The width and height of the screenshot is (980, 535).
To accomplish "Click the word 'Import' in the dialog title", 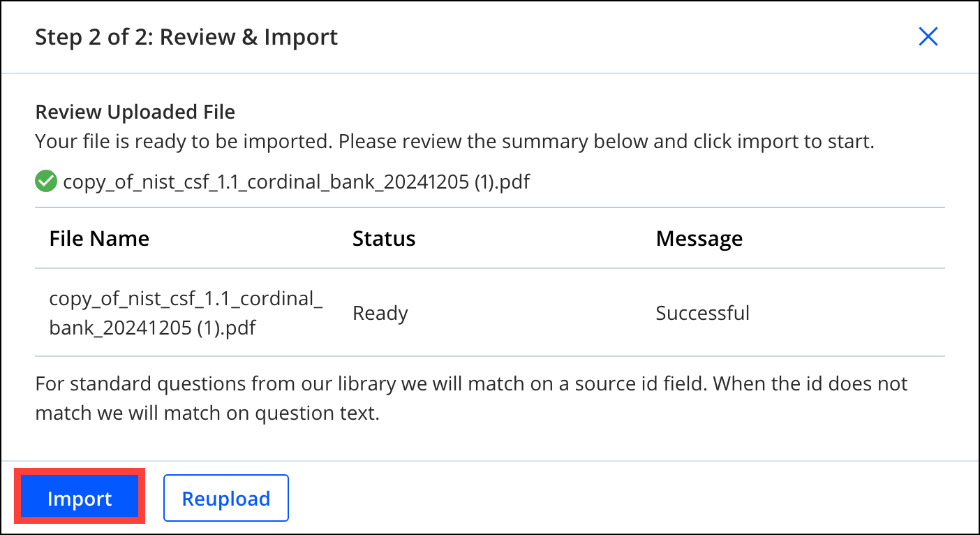I will tap(301, 36).
